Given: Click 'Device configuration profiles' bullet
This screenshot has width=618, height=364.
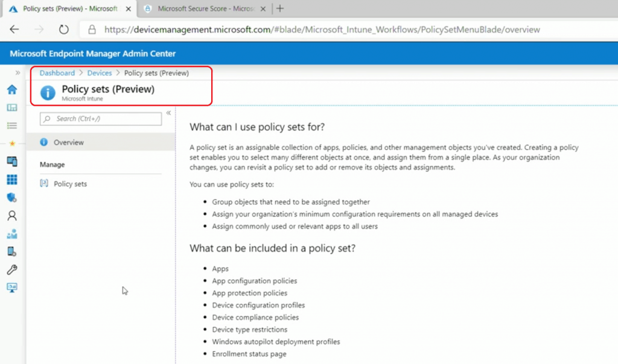Looking at the screenshot, I should (258, 305).
